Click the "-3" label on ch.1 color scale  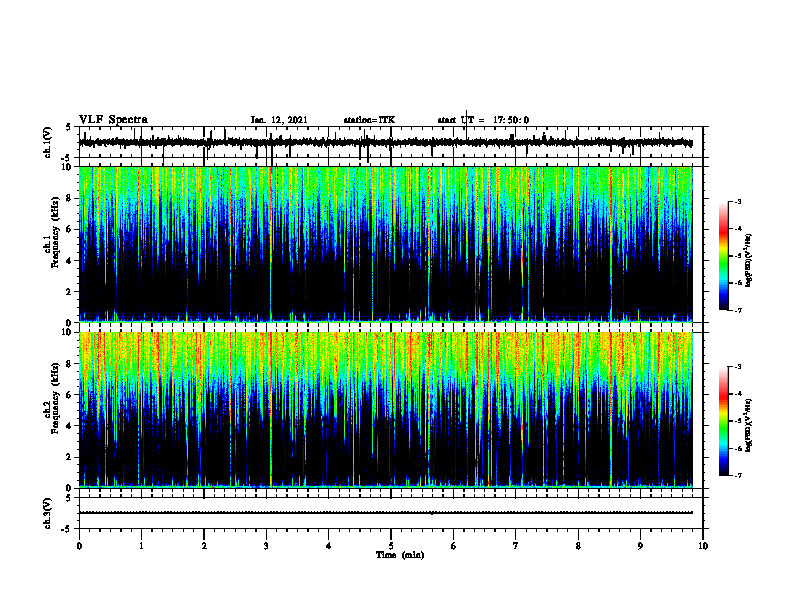[x=737, y=201]
